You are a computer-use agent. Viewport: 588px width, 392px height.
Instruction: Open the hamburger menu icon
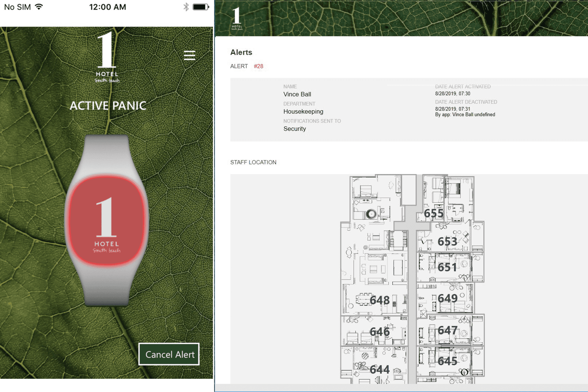pyautogui.click(x=189, y=55)
